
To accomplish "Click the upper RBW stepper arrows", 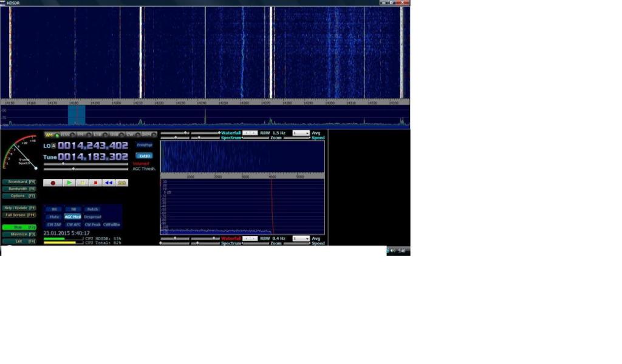I will click(250, 133).
